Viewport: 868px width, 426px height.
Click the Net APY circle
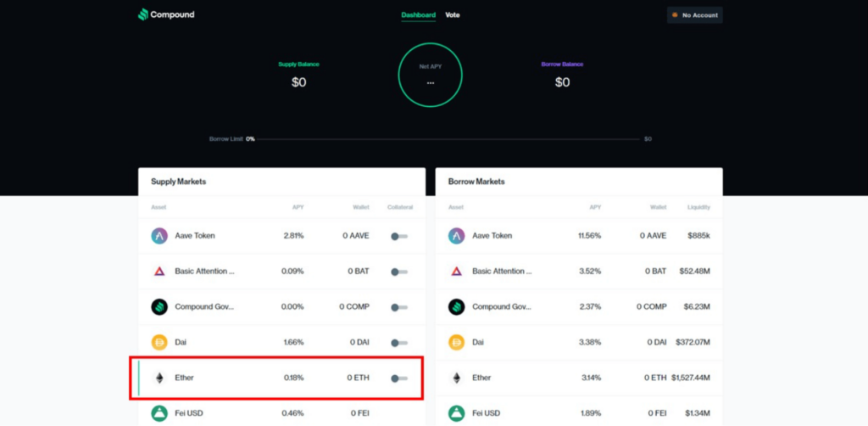point(430,75)
